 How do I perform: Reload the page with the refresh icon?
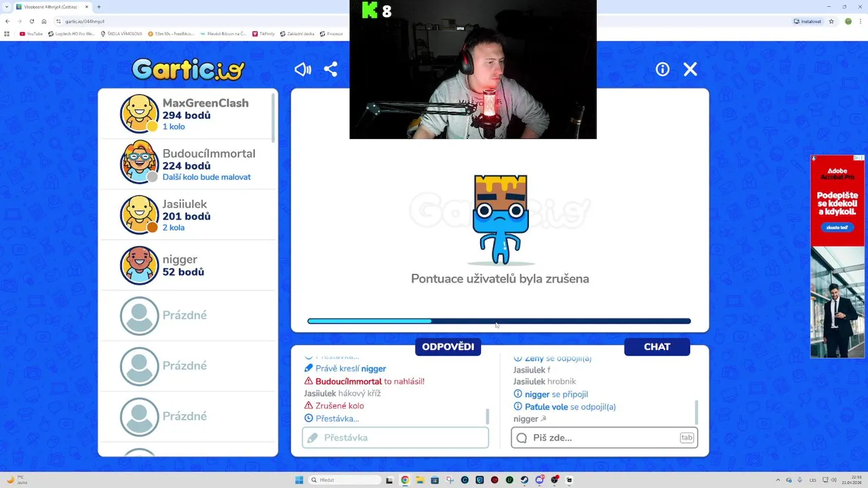31,22
